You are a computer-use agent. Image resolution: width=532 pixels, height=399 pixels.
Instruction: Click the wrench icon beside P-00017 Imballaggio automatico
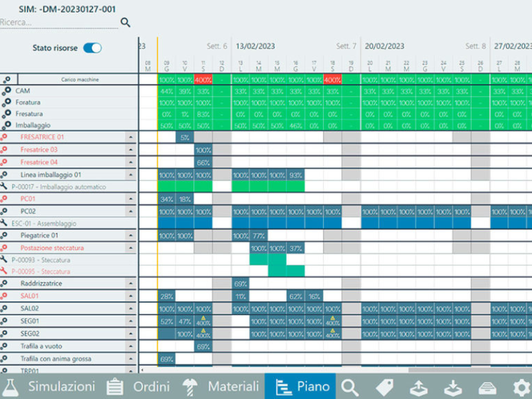(4, 187)
